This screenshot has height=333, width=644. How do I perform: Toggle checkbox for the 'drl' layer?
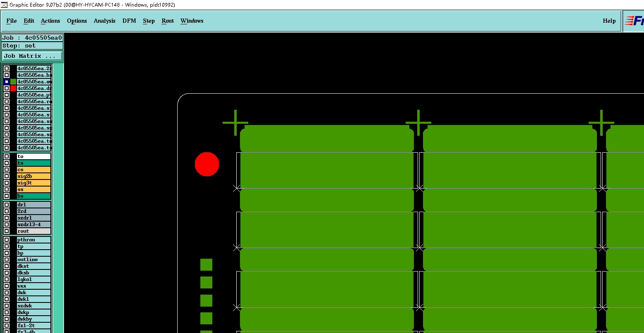point(7,205)
